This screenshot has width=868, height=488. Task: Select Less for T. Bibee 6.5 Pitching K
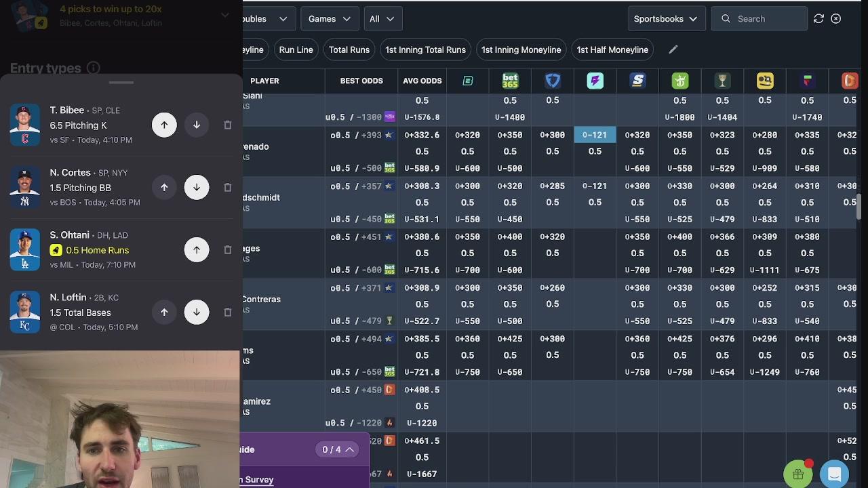click(197, 125)
